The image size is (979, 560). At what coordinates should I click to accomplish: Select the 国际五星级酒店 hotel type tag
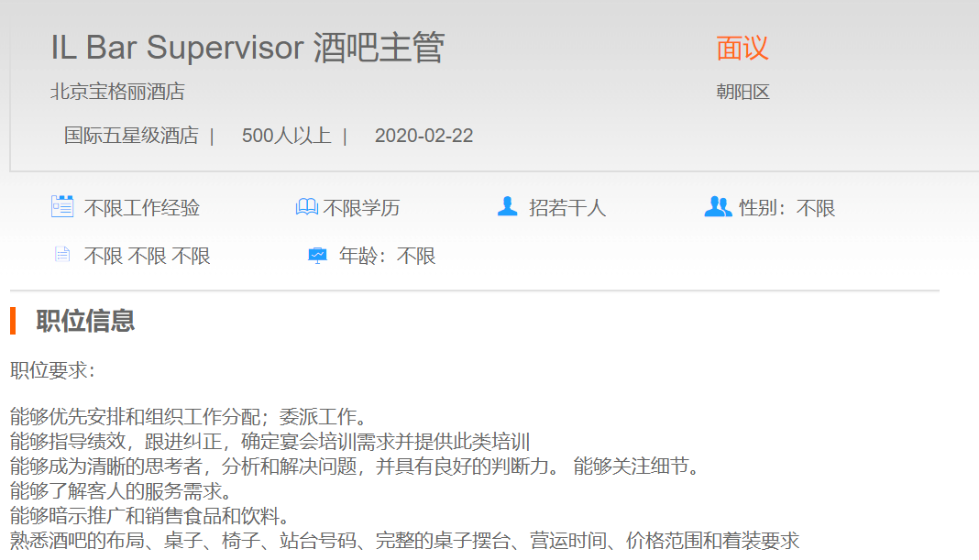[x=131, y=136]
